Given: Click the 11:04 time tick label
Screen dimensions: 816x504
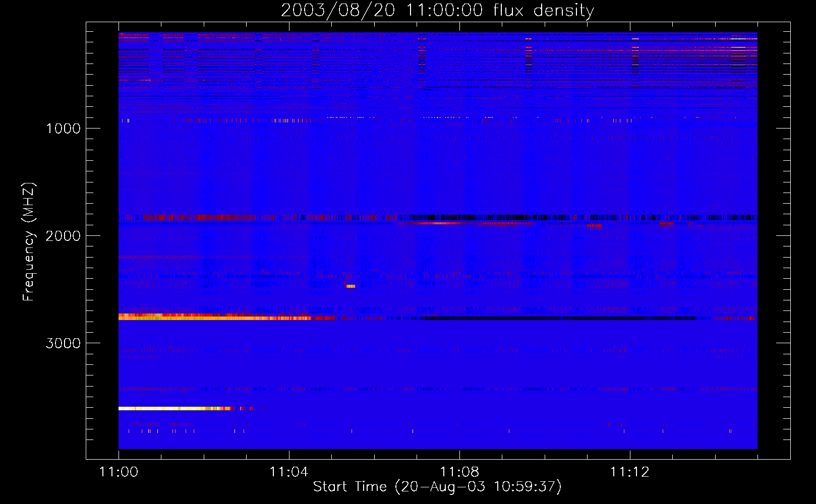Looking at the screenshot, I should tap(289, 472).
